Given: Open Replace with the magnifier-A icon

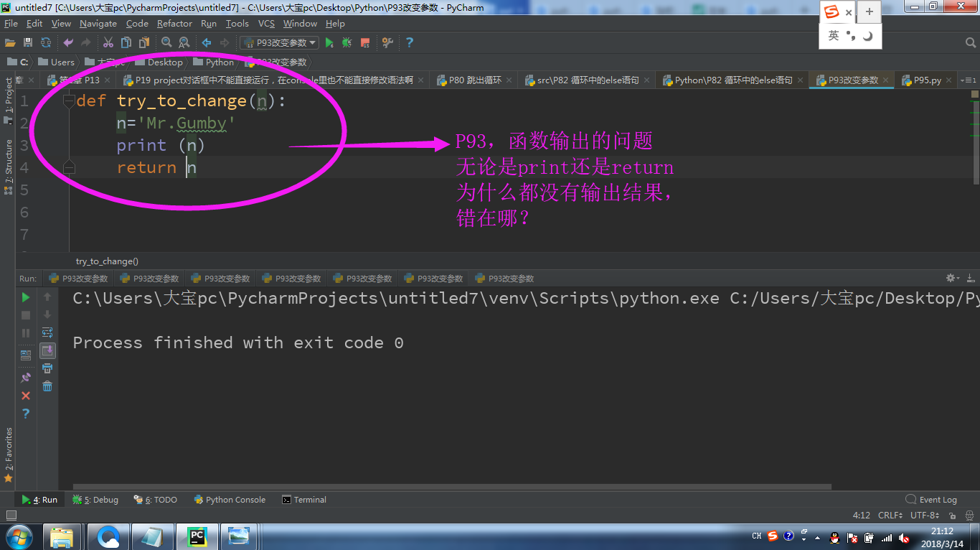Looking at the screenshot, I should [184, 43].
